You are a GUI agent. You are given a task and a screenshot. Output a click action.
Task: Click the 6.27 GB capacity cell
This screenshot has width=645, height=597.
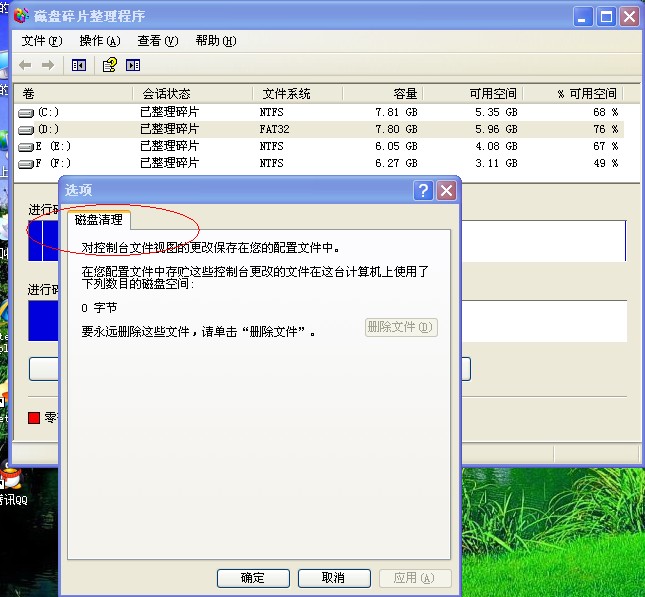(396, 163)
